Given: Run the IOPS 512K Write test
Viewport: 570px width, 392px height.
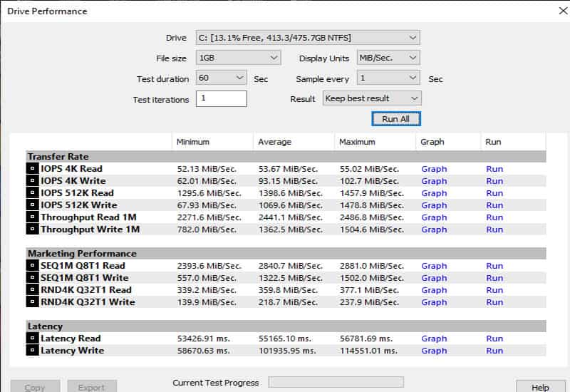Looking at the screenshot, I should point(494,205).
